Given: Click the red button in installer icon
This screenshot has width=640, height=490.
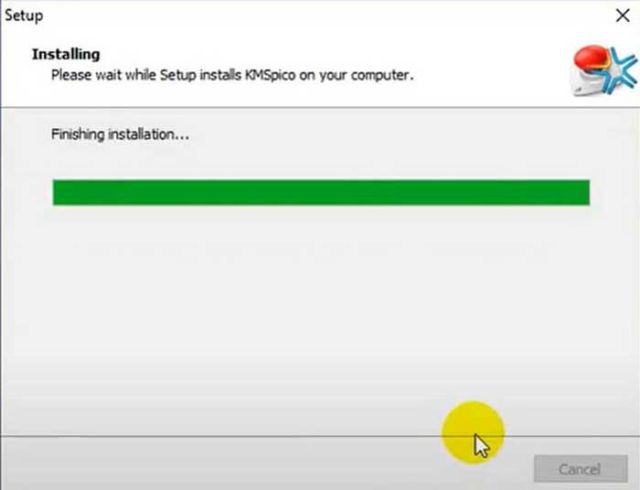Looking at the screenshot, I should click(591, 59).
